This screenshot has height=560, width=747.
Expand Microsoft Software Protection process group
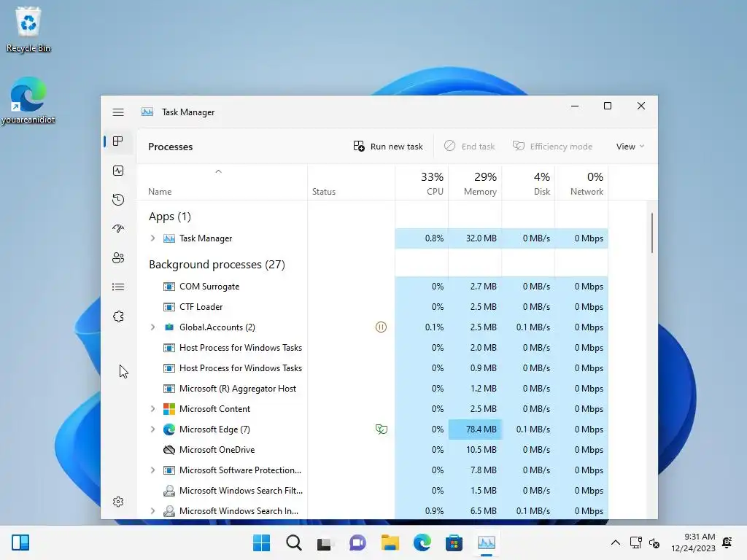click(152, 470)
